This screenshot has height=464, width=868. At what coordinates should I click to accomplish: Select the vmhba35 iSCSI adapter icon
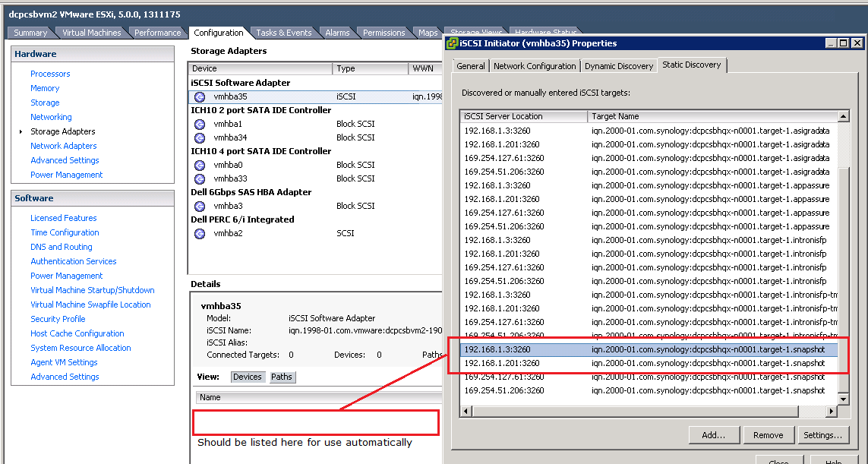point(200,97)
